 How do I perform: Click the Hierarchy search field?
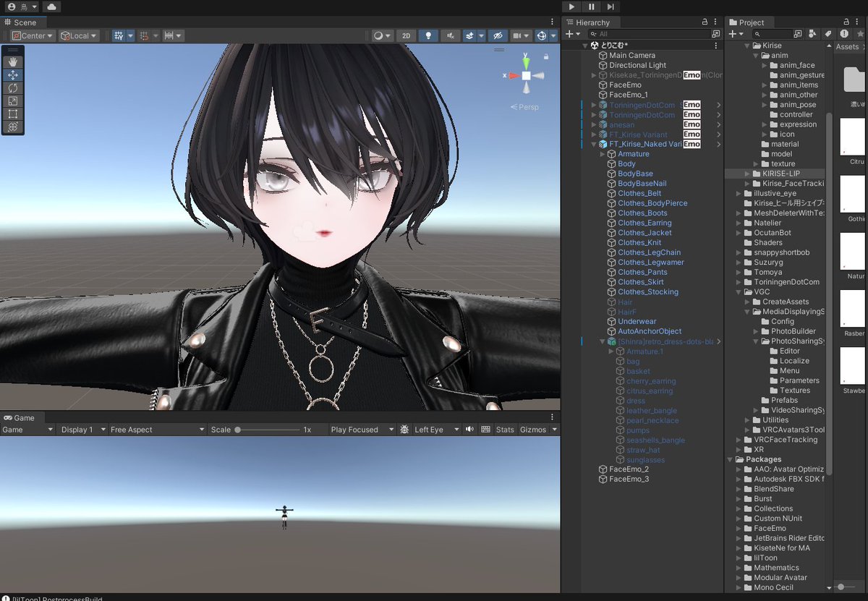coord(648,34)
